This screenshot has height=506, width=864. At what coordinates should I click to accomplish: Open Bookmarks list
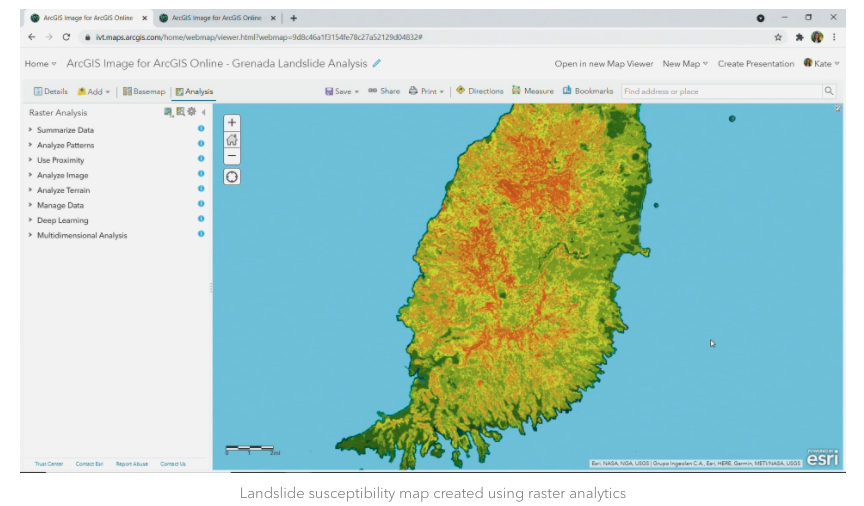[x=588, y=91]
